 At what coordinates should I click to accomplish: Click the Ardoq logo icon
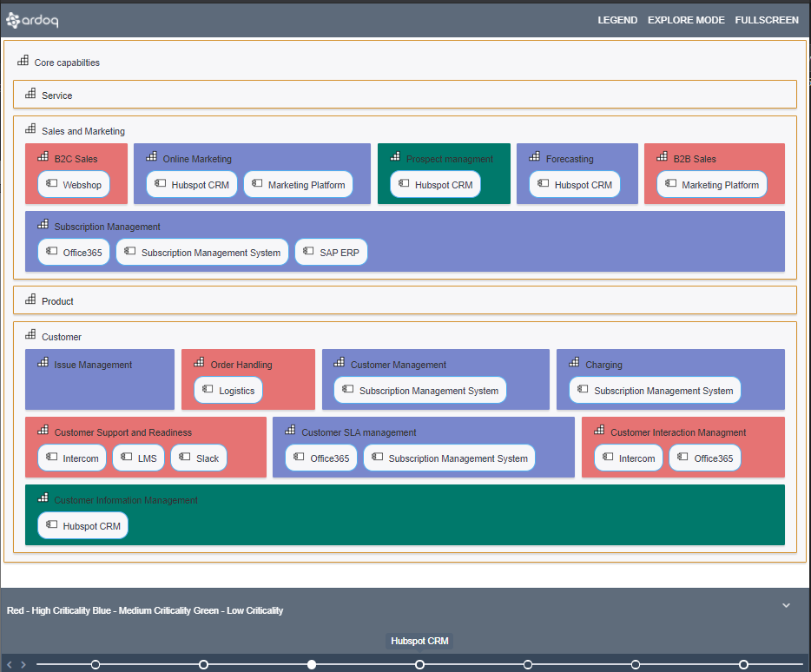(13, 19)
